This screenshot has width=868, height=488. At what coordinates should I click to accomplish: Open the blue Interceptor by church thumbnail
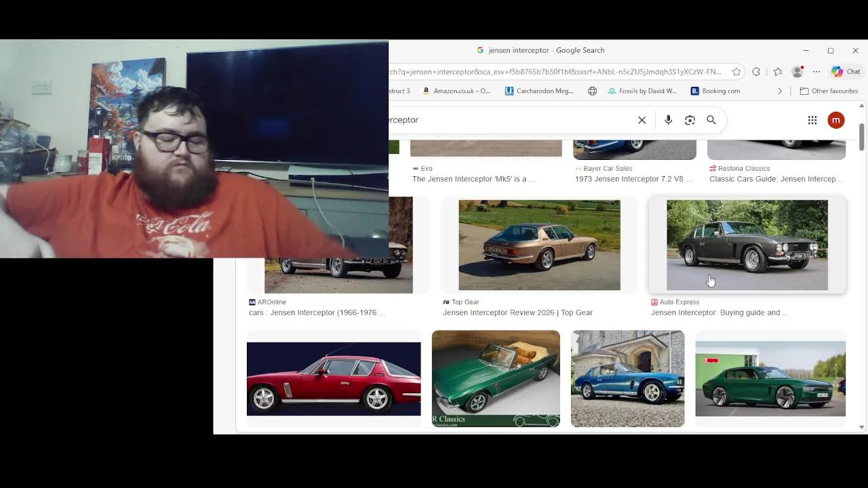[628, 379]
